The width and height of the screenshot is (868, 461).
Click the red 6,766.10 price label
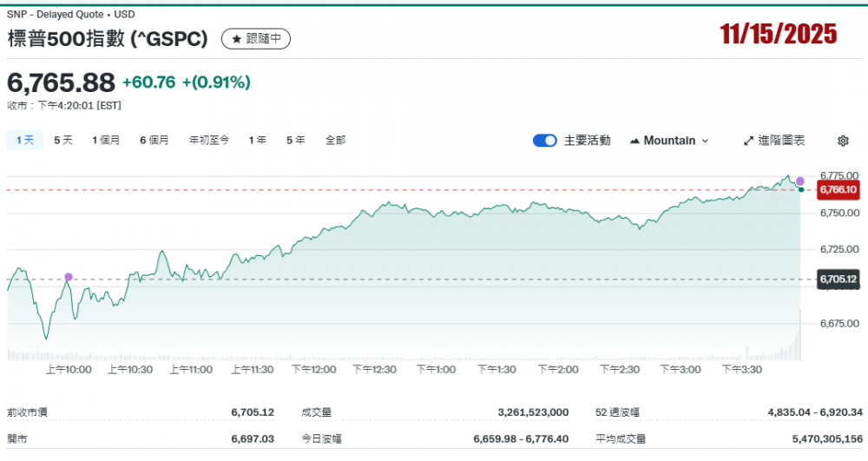(838, 189)
